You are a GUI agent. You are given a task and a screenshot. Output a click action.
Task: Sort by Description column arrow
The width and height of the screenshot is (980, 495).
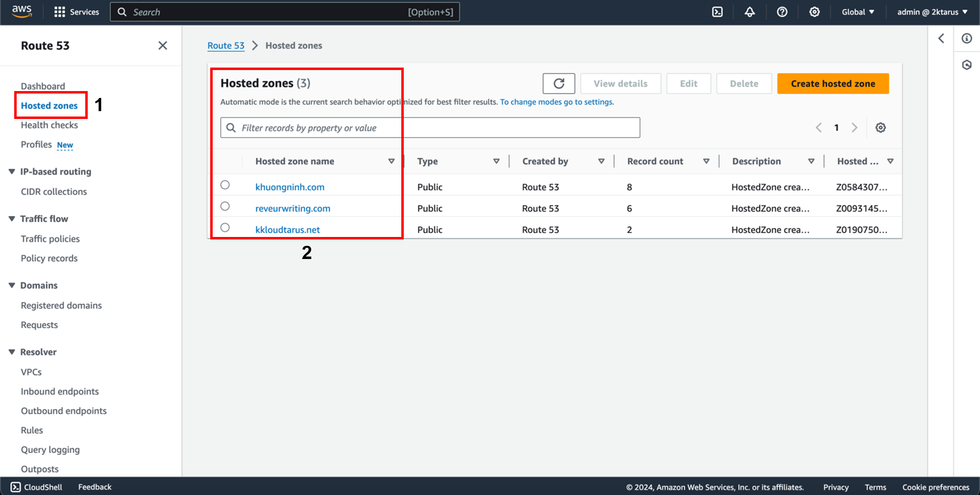point(811,161)
